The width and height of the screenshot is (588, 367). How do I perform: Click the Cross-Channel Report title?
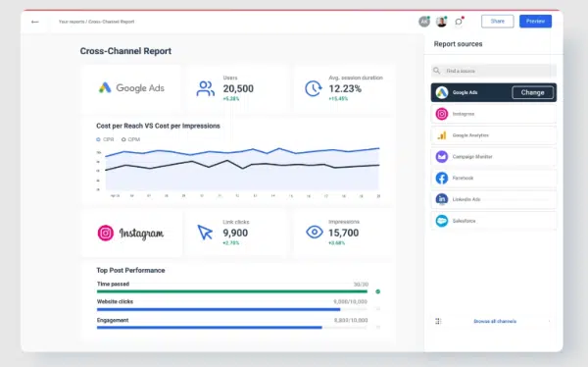tap(125, 51)
